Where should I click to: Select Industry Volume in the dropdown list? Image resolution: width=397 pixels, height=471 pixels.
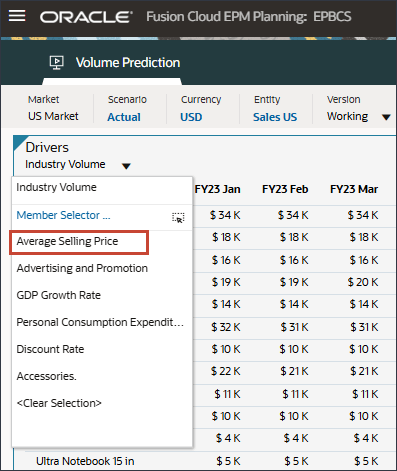pos(56,187)
